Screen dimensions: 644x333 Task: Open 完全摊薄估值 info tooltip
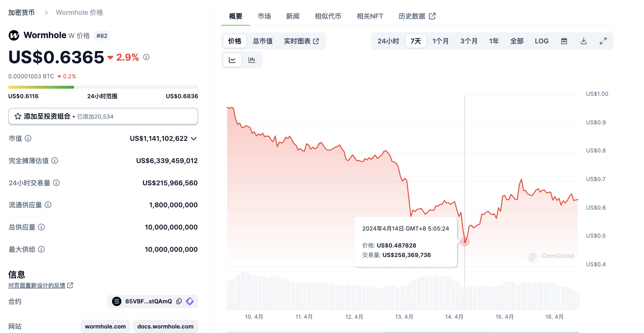55,161
